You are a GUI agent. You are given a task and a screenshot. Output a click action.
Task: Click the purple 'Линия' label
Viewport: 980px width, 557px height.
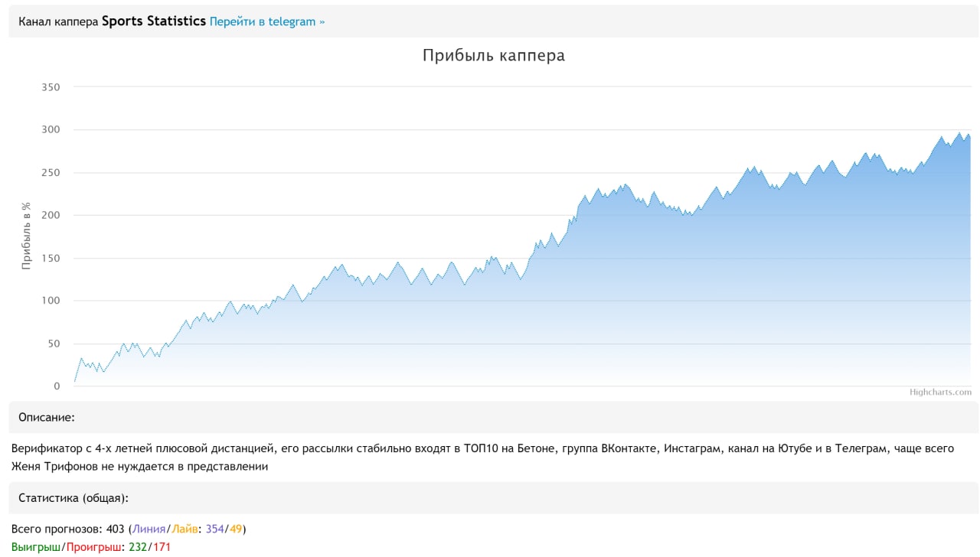[149, 529]
